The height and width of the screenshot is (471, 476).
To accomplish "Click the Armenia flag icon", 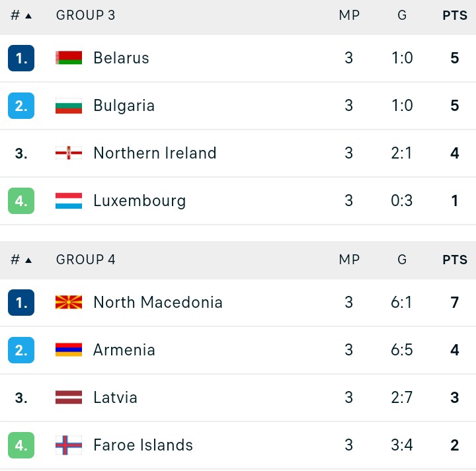I will (69, 349).
